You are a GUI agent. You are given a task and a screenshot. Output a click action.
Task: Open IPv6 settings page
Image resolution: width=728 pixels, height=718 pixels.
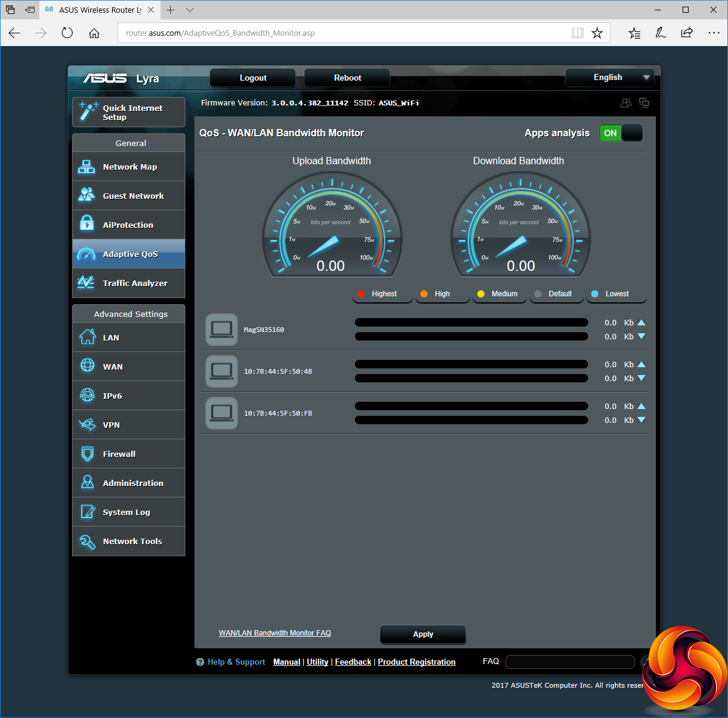[x=128, y=396]
